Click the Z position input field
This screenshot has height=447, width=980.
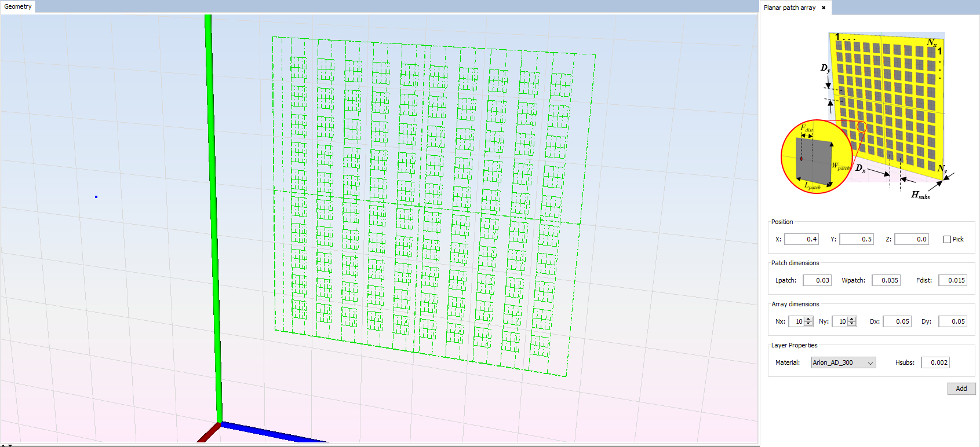click(x=911, y=239)
